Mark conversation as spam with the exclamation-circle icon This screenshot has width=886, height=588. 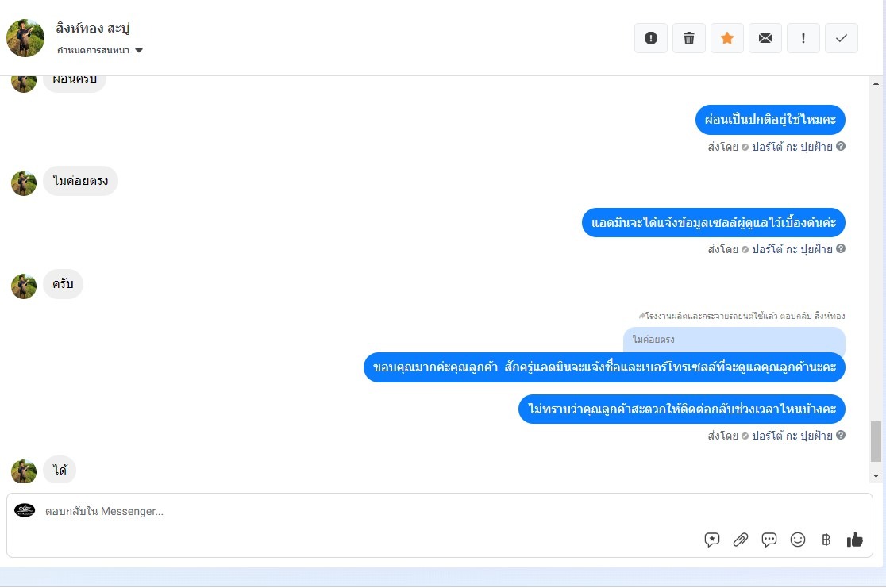click(x=650, y=38)
